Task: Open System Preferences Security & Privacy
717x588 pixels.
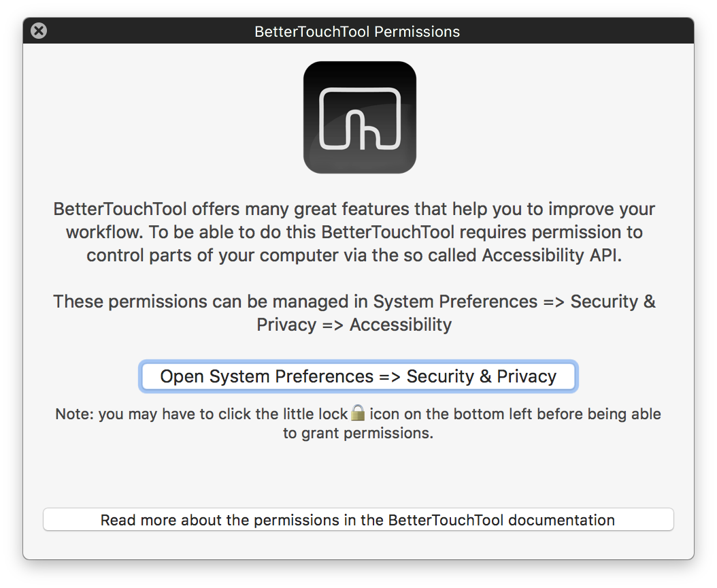Action: pyautogui.click(x=358, y=376)
